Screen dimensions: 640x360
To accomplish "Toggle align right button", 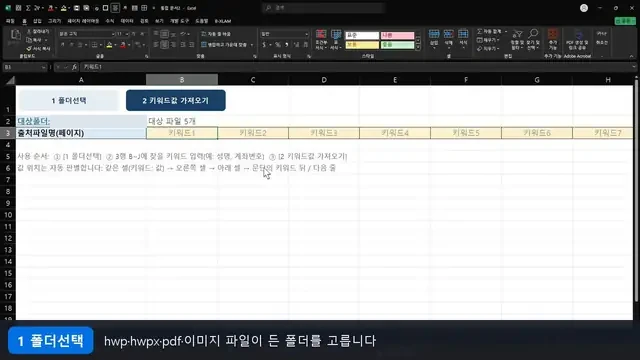I will (173, 44).
